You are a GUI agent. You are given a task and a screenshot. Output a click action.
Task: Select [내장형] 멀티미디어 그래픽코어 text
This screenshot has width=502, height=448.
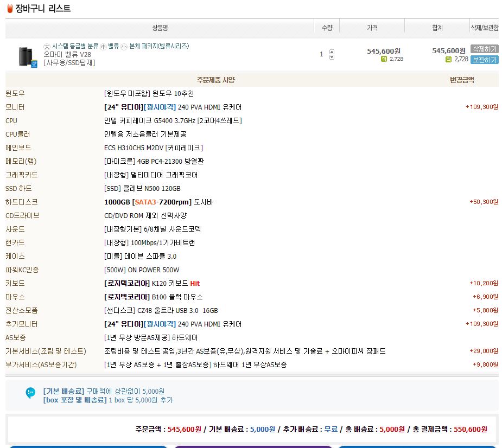coord(151,175)
